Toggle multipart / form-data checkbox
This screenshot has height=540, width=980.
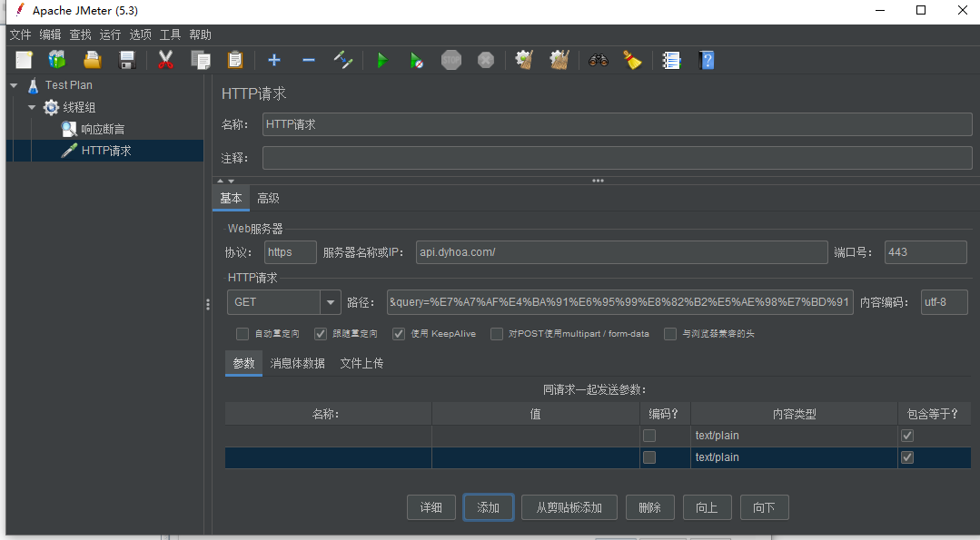pos(497,334)
